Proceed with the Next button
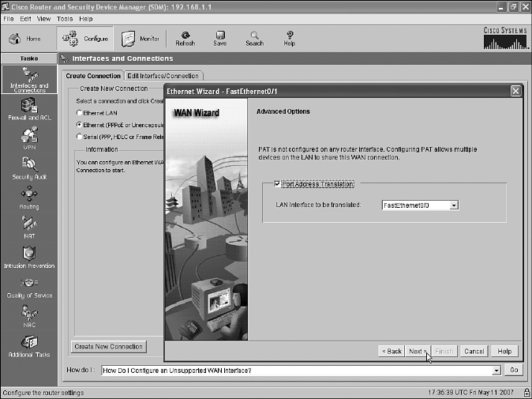The width and height of the screenshot is (532, 399). coord(418,351)
